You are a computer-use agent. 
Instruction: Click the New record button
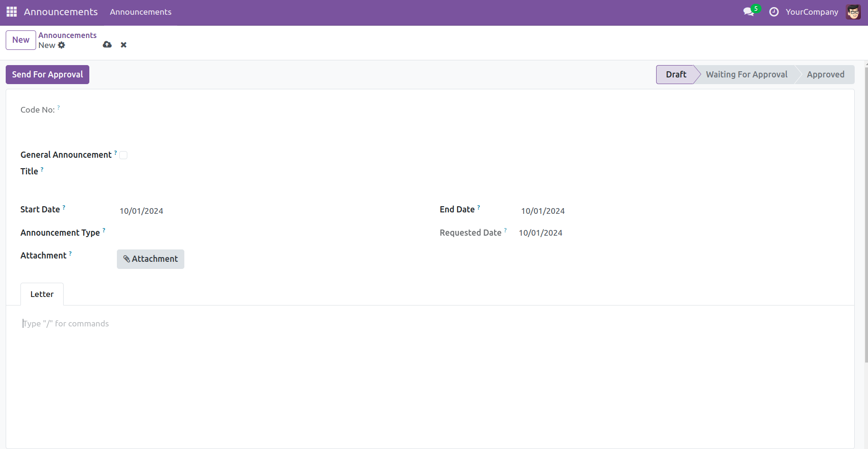[x=21, y=40]
